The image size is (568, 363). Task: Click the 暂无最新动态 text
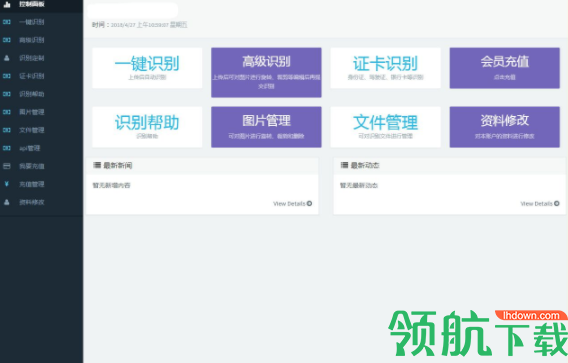click(359, 185)
